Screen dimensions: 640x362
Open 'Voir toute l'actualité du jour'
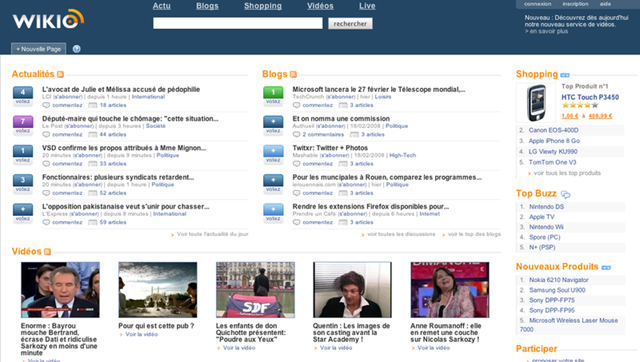coord(212,234)
